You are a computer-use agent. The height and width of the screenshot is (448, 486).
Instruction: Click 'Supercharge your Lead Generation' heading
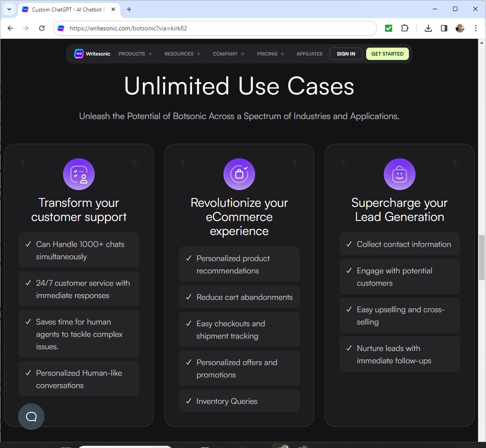[x=399, y=210]
